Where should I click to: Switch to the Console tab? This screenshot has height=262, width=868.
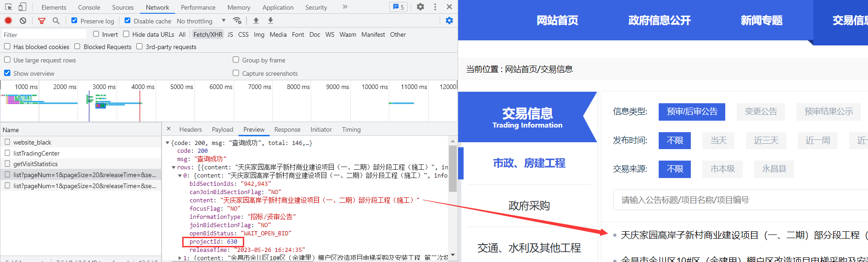(89, 7)
